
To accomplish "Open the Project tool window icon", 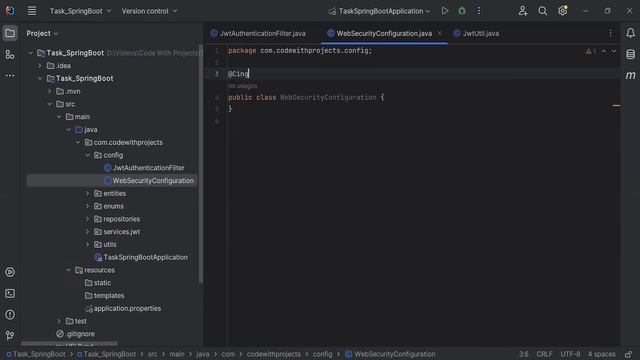I will [x=10, y=33].
